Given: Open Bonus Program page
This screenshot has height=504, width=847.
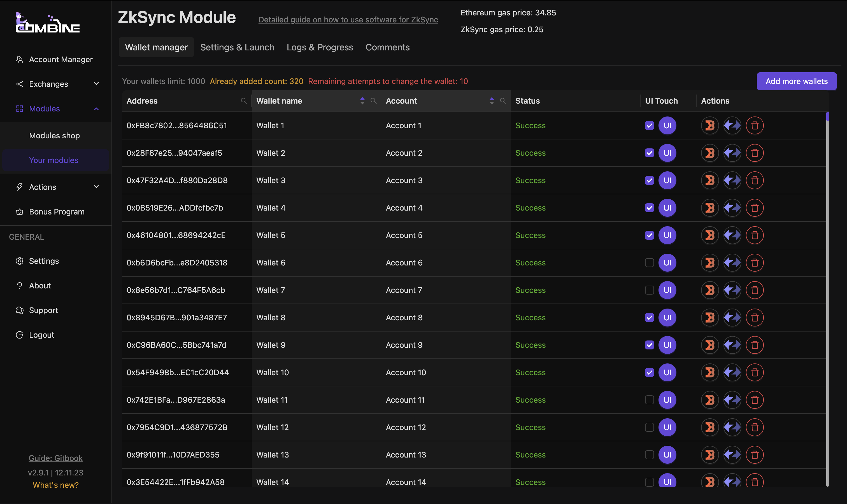Looking at the screenshot, I should click(56, 212).
